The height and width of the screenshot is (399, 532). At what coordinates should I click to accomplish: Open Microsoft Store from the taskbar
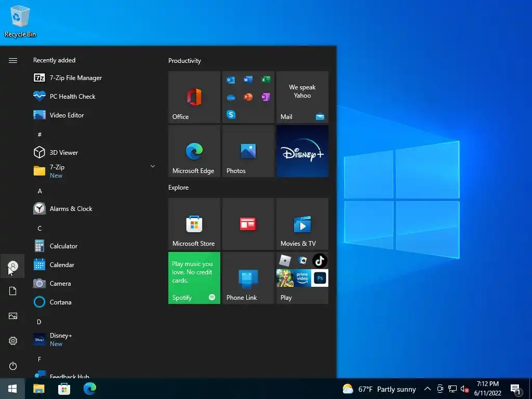64,389
